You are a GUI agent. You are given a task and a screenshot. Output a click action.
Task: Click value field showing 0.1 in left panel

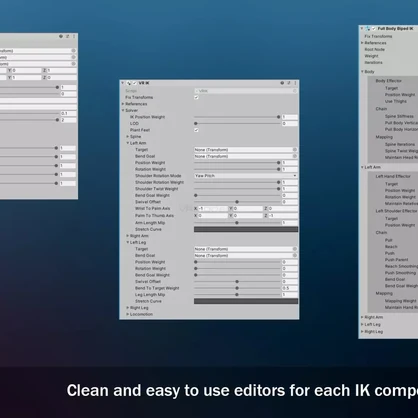coord(68,113)
